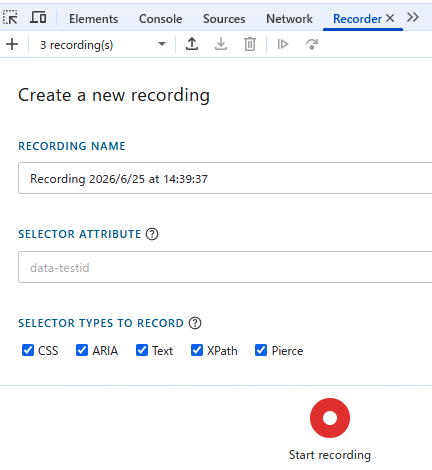Uncheck the CSS selector checkbox

(28, 350)
